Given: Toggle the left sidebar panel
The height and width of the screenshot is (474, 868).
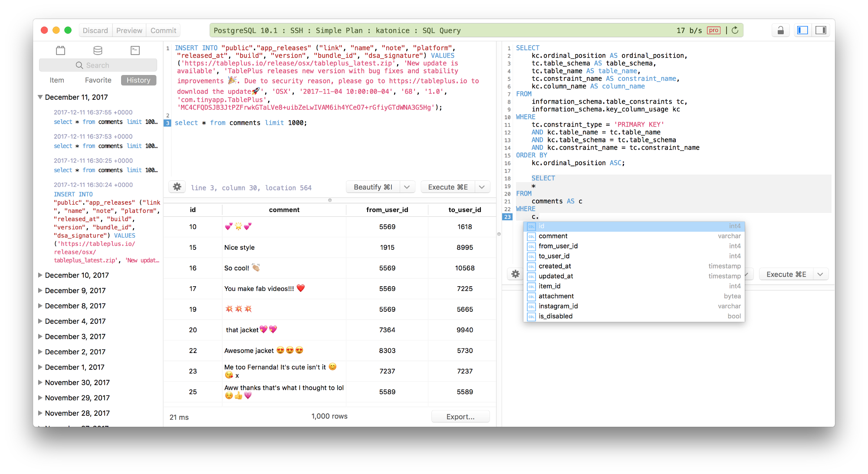Looking at the screenshot, I should pyautogui.click(x=802, y=30).
